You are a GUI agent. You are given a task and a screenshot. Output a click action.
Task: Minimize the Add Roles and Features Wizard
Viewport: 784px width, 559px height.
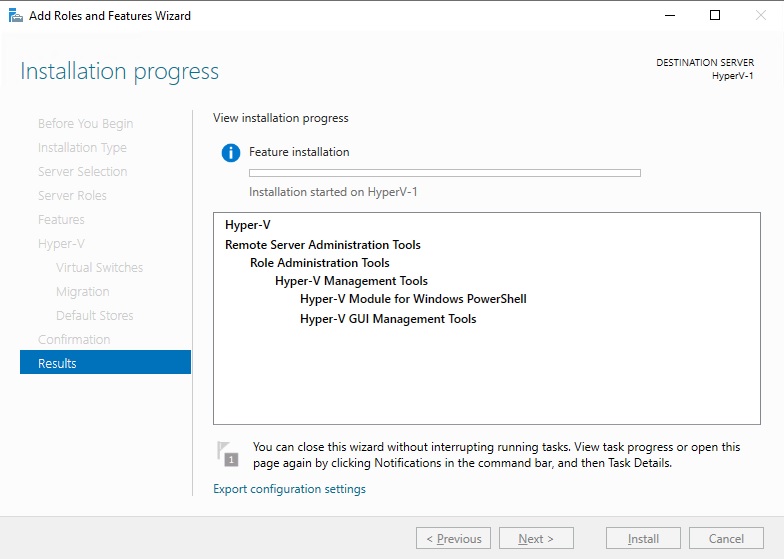tap(670, 16)
